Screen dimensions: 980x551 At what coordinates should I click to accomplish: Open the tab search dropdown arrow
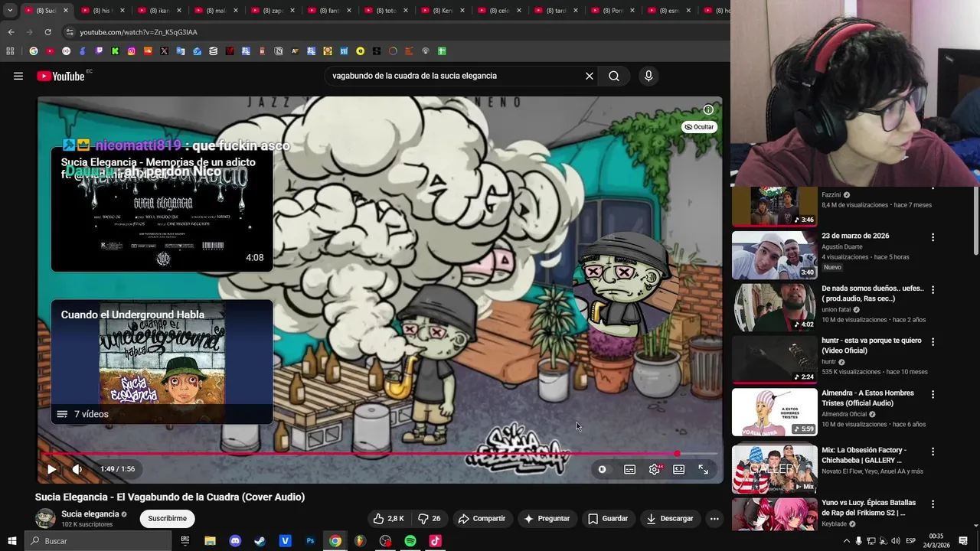point(10,11)
